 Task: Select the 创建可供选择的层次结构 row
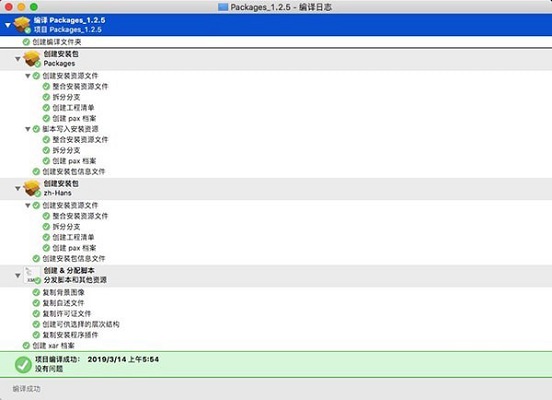pyautogui.click(x=276, y=324)
